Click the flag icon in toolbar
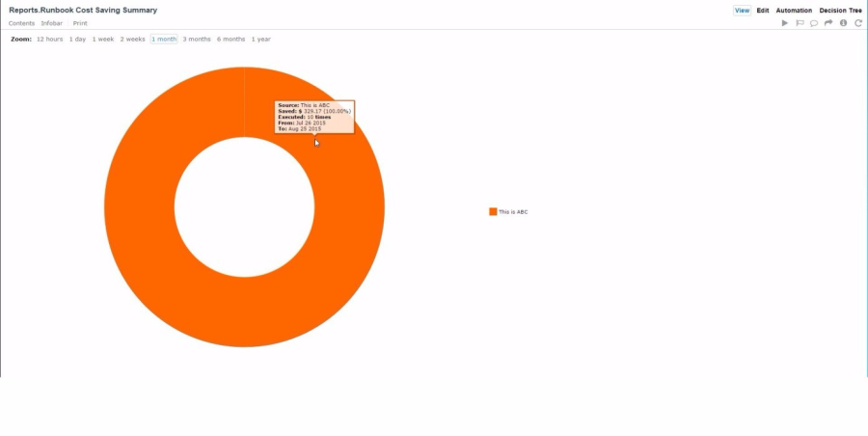The width and height of the screenshot is (868, 436). [800, 23]
